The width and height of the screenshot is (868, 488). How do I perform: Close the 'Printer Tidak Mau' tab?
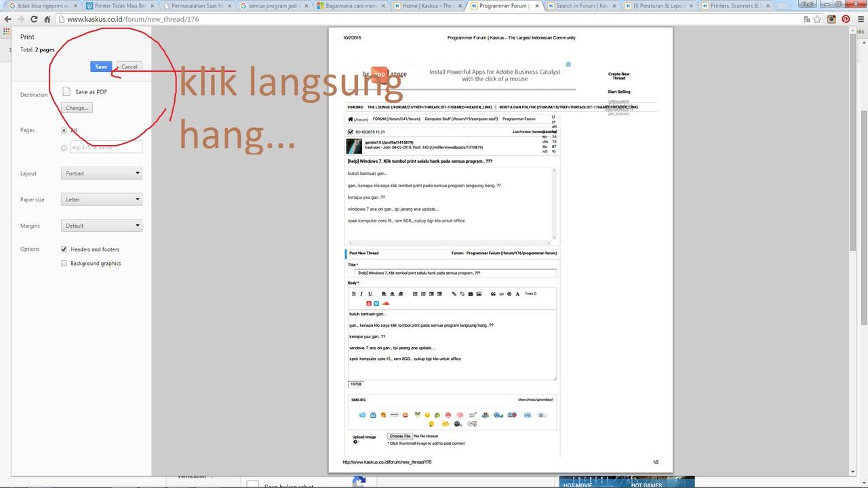(x=151, y=5)
